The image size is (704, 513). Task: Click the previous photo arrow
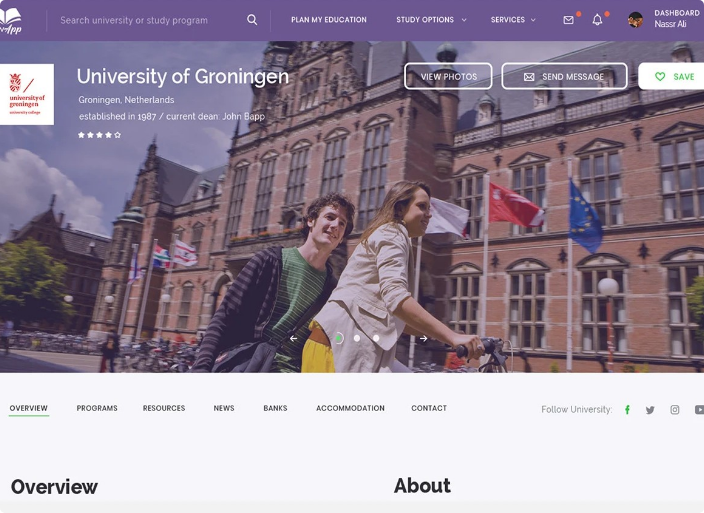[293, 338]
